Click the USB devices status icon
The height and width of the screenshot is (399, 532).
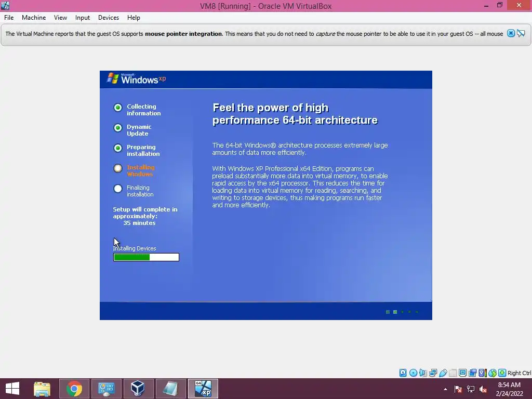[x=443, y=373]
